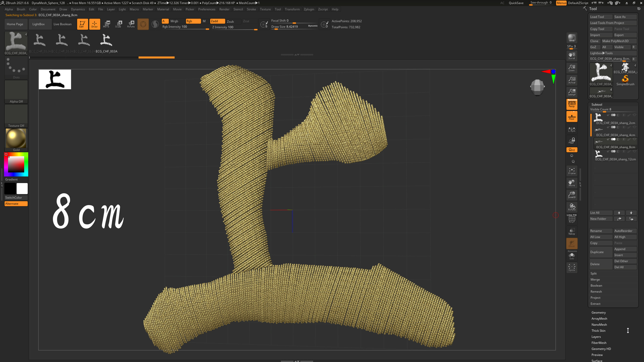The width and height of the screenshot is (644, 362).
Task: Expand the Remesh section
Action: [x=596, y=291]
